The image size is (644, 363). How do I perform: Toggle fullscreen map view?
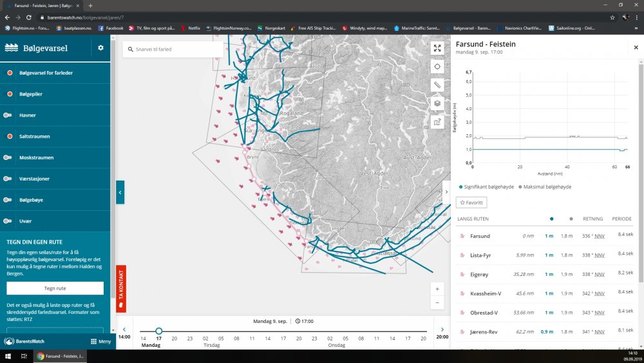(x=437, y=48)
